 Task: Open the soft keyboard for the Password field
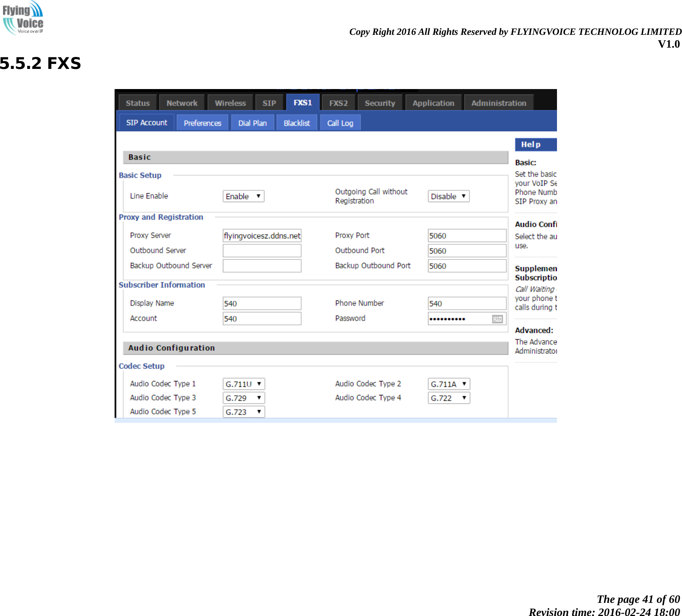click(497, 318)
